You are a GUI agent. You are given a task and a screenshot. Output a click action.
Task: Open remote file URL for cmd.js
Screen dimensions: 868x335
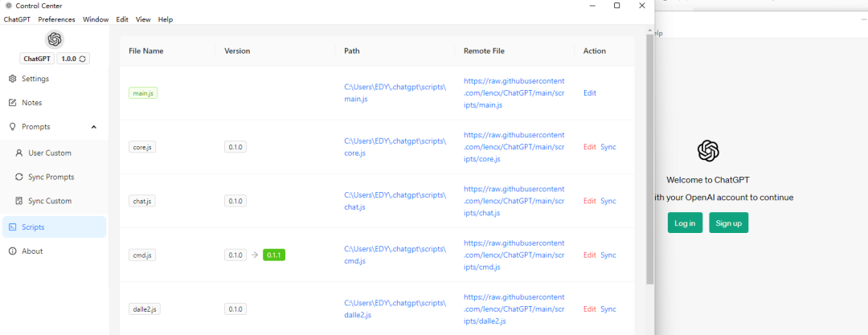click(514, 255)
